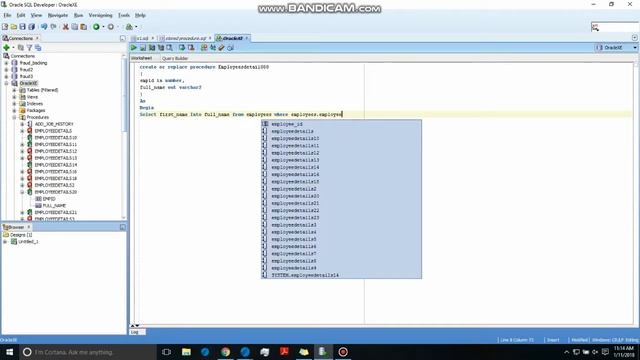Open the Help menu
This screenshot has width=640, height=360.
point(140,15)
